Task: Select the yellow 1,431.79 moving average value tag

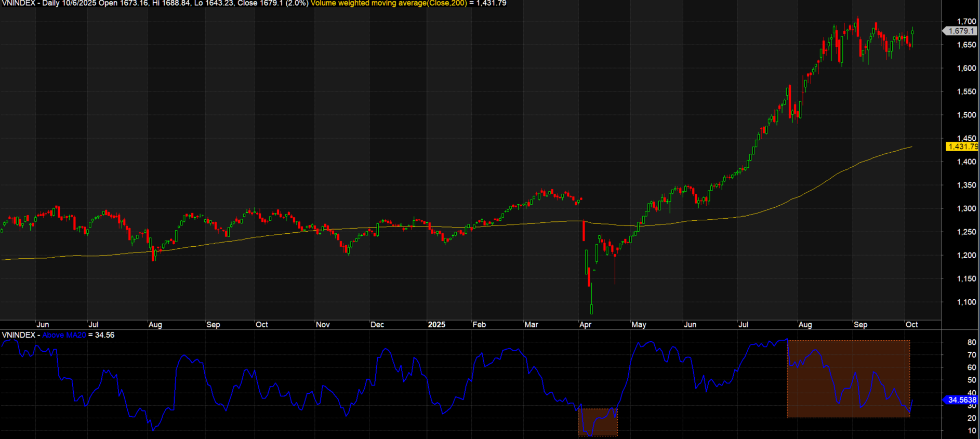Action: (962, 147)
